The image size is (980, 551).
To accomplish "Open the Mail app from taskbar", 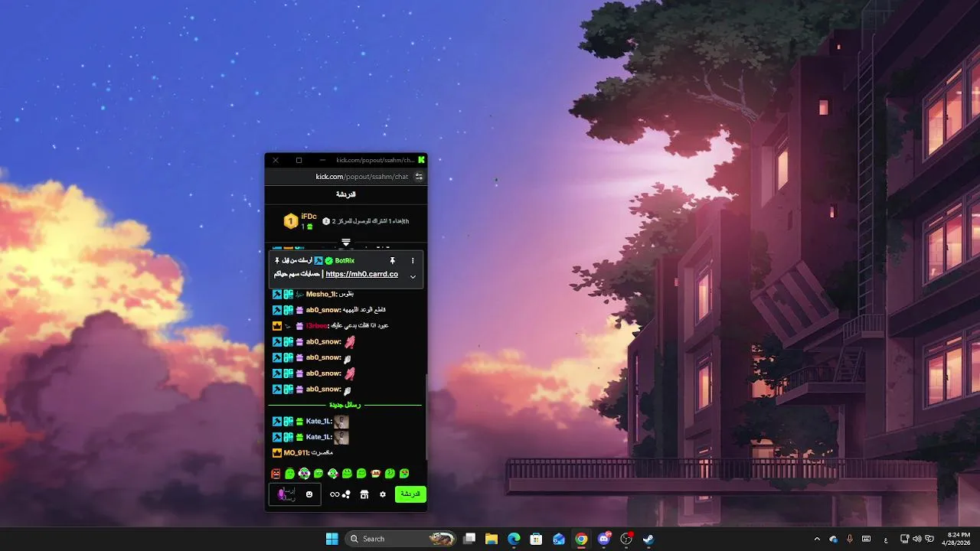I will [x=559, y=539].
